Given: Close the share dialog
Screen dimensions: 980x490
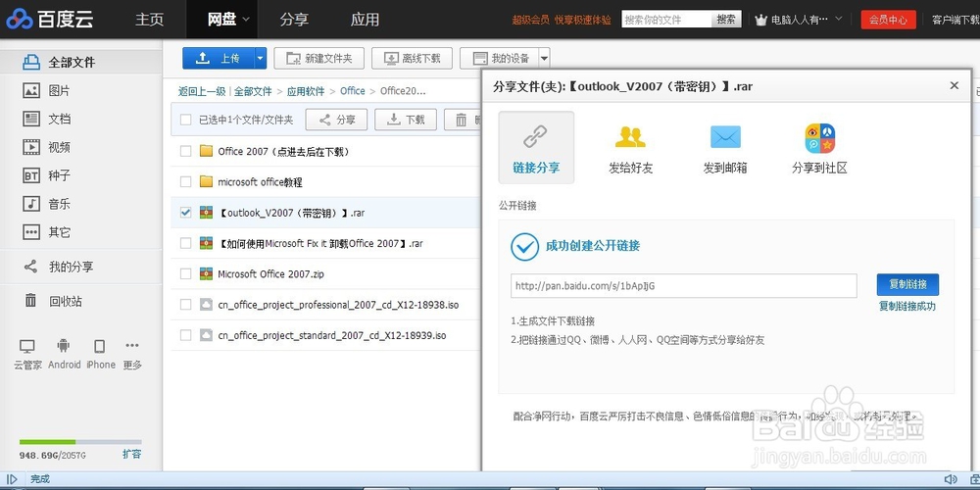Looking at the screenshot, I should pyautogui.click(x=954, y=85).
